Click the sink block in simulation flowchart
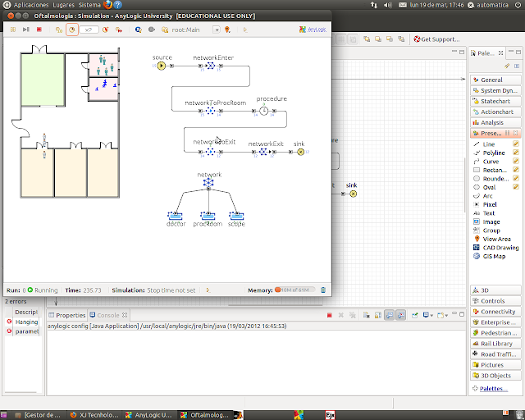525x420 pixels. click(301, 152)
